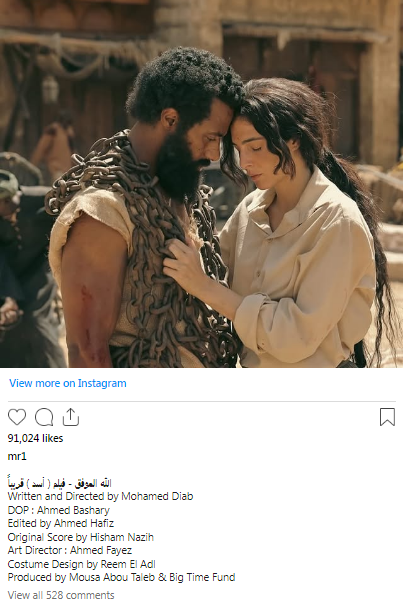Follow the View more on Instagram link

(68, 383)
